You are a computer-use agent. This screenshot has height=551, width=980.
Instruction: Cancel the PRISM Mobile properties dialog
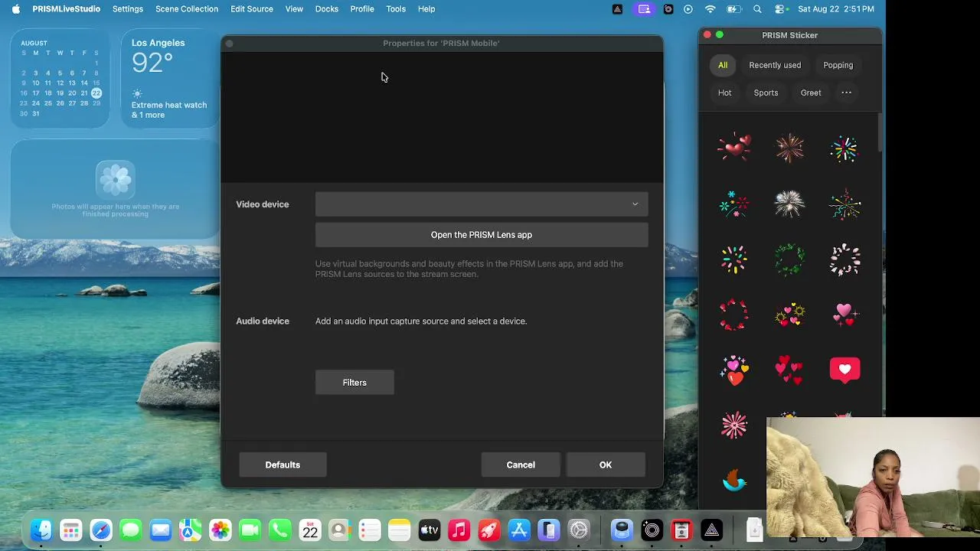521,465
